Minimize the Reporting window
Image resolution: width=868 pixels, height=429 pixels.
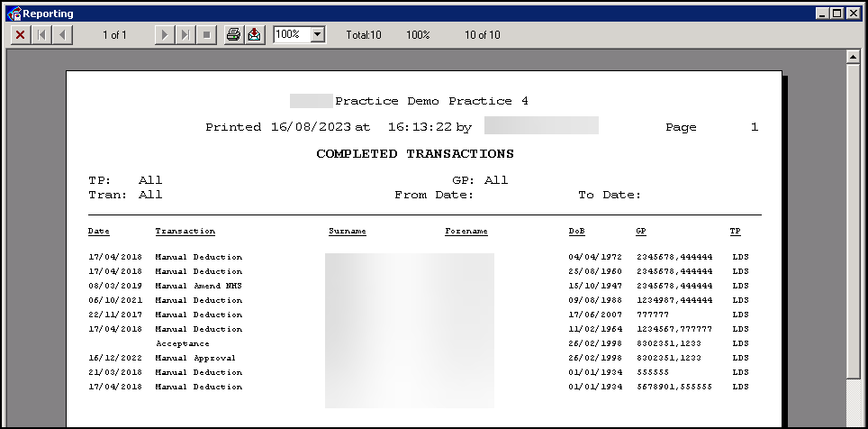click(x=824, y=14)
